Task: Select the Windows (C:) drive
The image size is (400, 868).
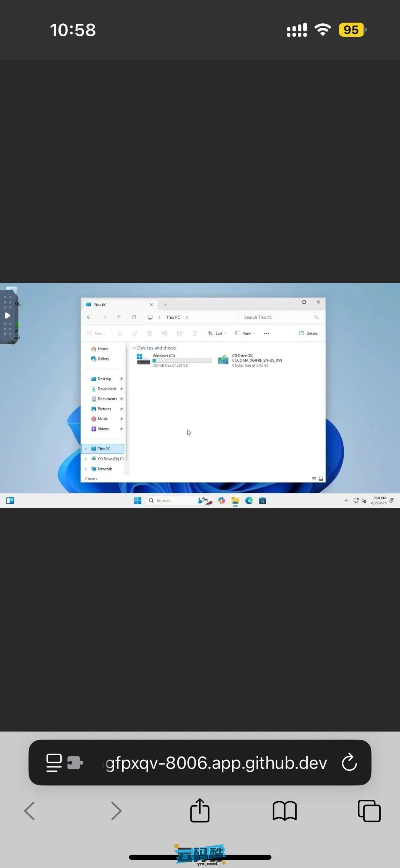Action: (x=164, y=360)
